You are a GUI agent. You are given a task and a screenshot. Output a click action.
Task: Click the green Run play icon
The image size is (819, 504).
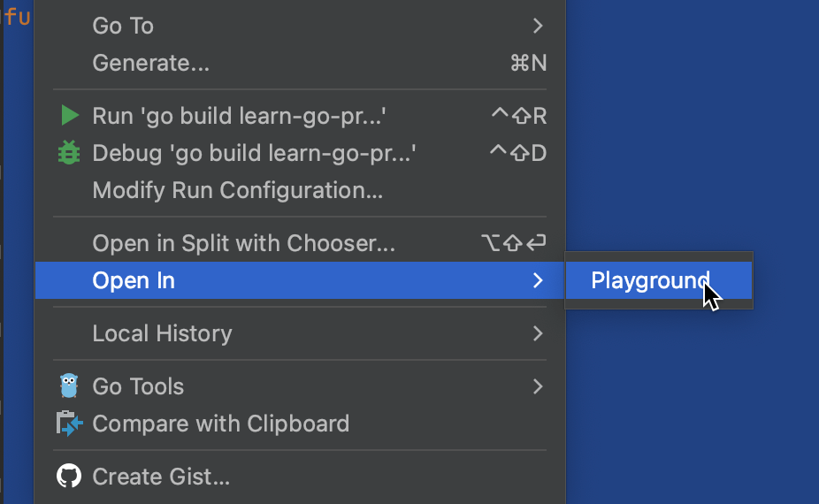click(x=69, y=116)
